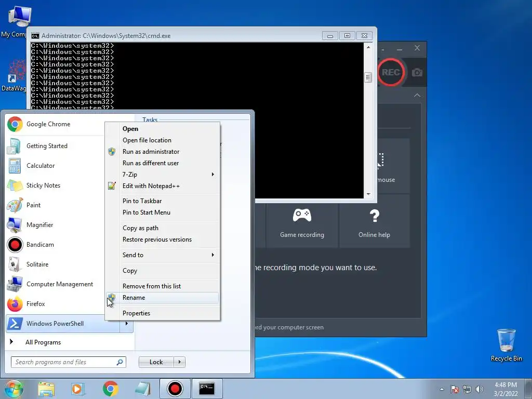This screenshot has width=532, height=399.
Task: Click cmd scrollbar up arrow
Action: pos(368,47)
